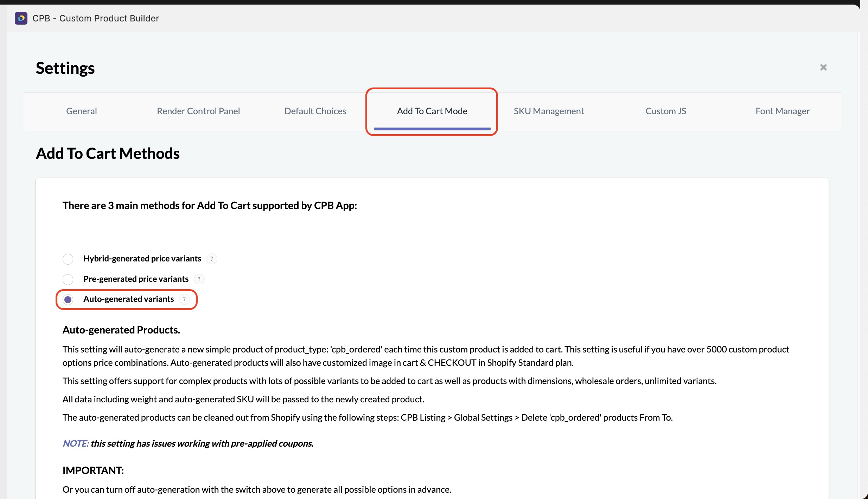This screenshot has width=868, height=499.
Task: Open help tooltip for Auto-generated variants
Action: pos(184,299)
